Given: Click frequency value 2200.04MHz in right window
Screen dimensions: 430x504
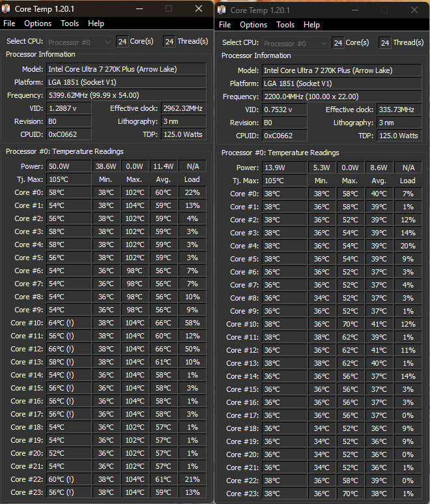Looking at the screenshot, I should [x=342, y=96].
